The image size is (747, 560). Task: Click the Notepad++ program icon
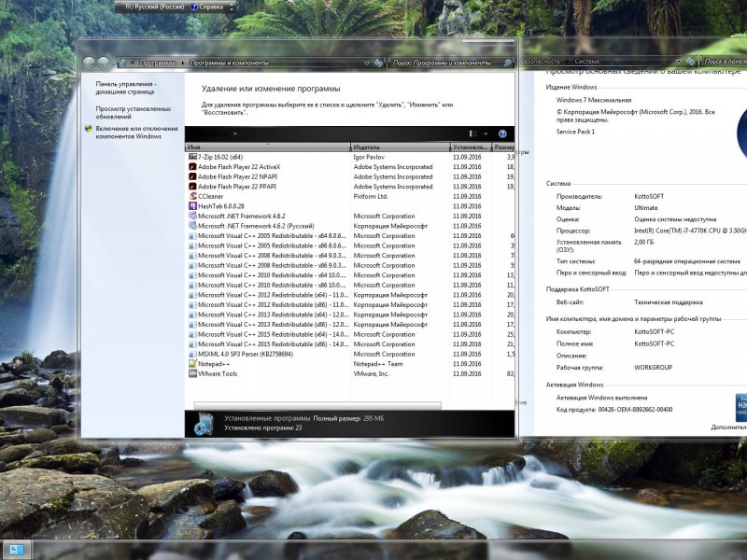tap(192, 364)
